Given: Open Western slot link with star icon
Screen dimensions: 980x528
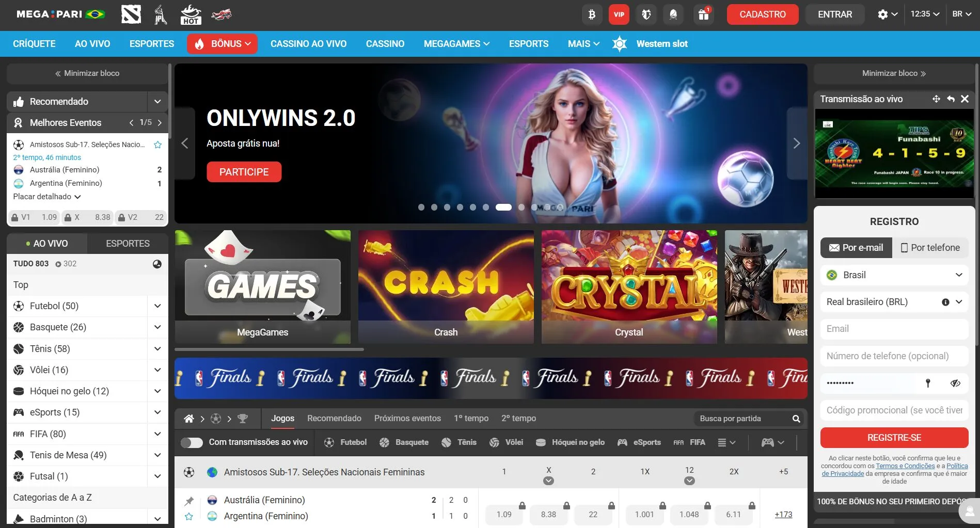Looking at the screenshot, I should click(650, 44).
